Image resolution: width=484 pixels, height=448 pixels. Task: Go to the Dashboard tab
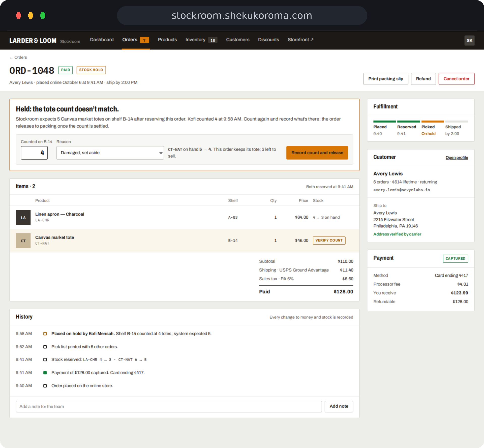[x=102, y=40]
